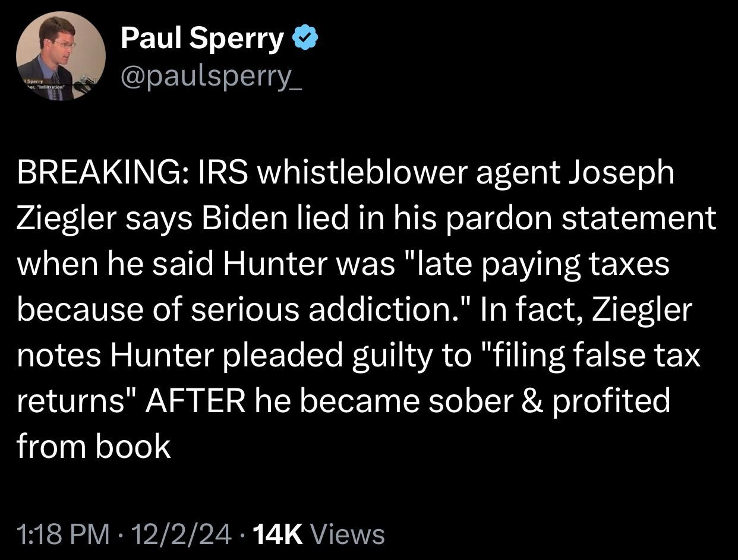Click the 1:18 PM timestamp
738x560 pixels.
pyautogui.click(x=64, y=533)
